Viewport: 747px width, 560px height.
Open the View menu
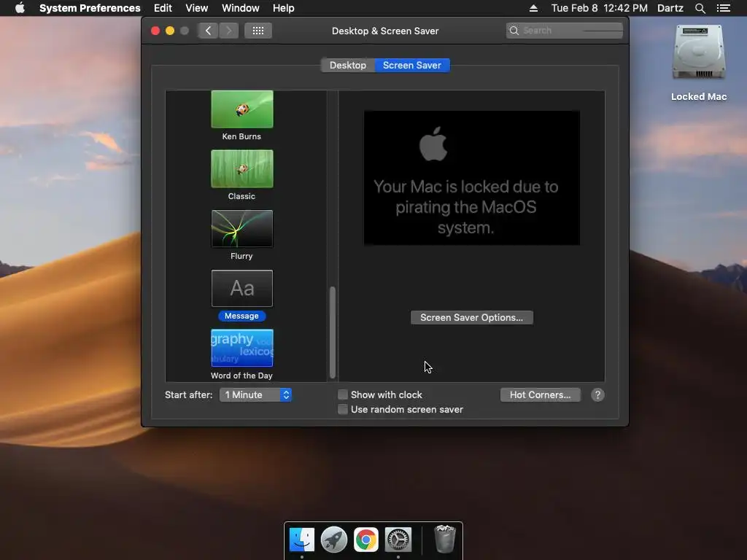(x=197, y=8)
